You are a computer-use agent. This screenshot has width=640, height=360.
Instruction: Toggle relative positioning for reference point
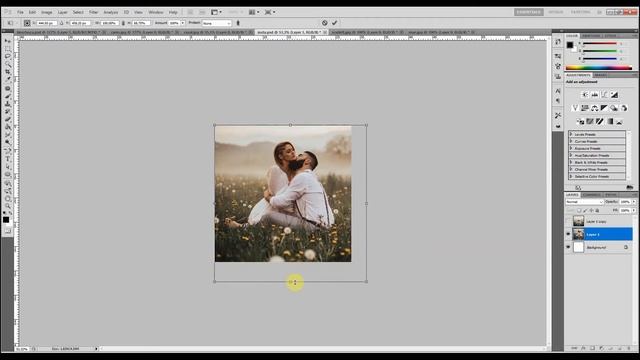pos(62,23)
